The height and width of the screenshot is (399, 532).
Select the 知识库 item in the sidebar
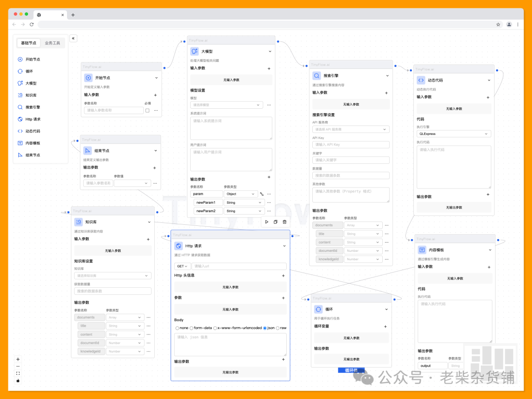point(27,95)
